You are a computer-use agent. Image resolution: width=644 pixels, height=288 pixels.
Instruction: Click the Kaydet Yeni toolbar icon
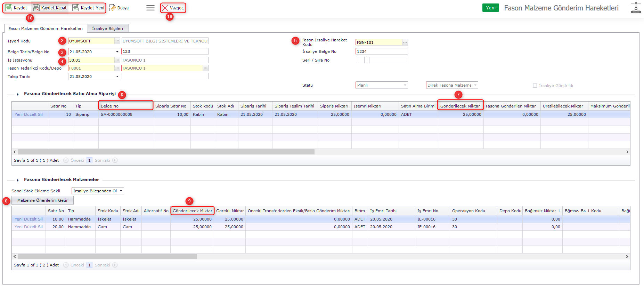76,8
